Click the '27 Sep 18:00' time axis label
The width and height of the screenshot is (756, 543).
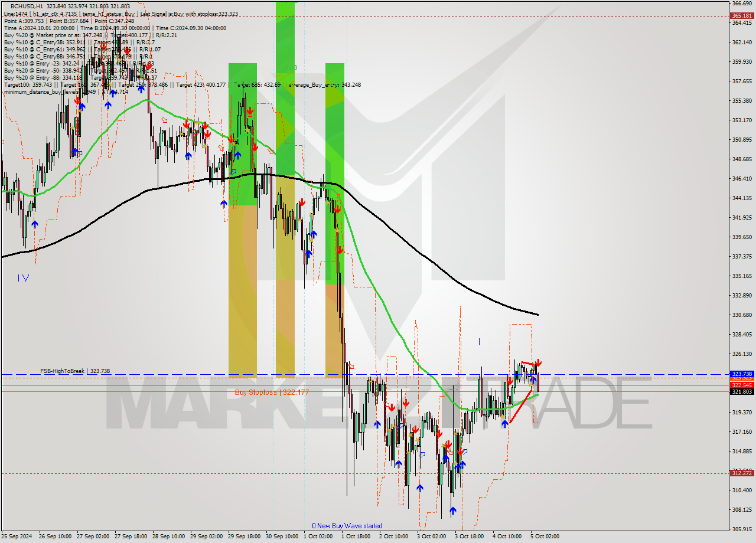(x=131, y=537)
